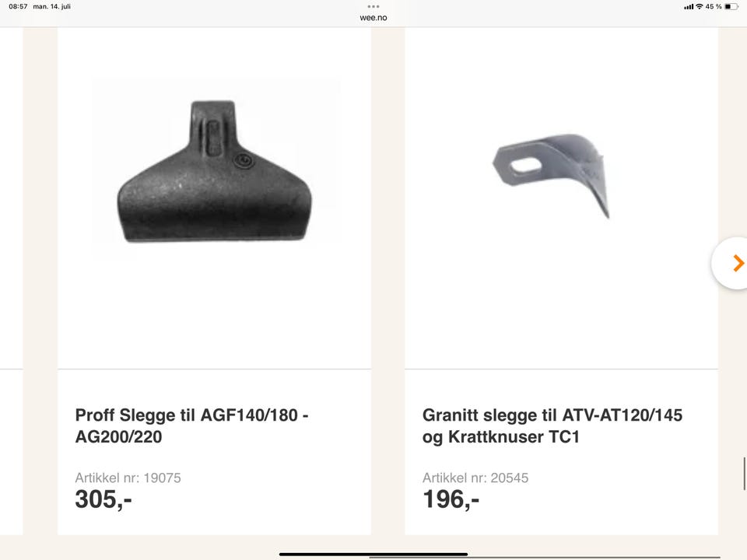The height and width of the screenshot is (560, 747).
Task: Tap the home indicator bar at bottom
Action: coord(373,555)
